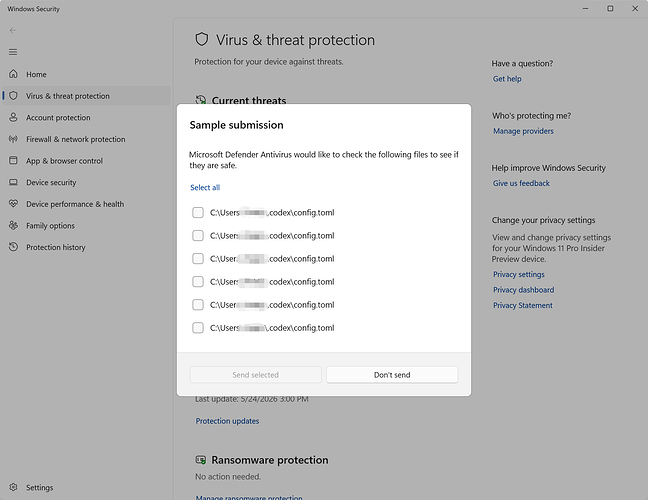Check the third config.toml file checkbox
Image resolution: width=648 pixels, height=500 pixels.
coord(198,259)
